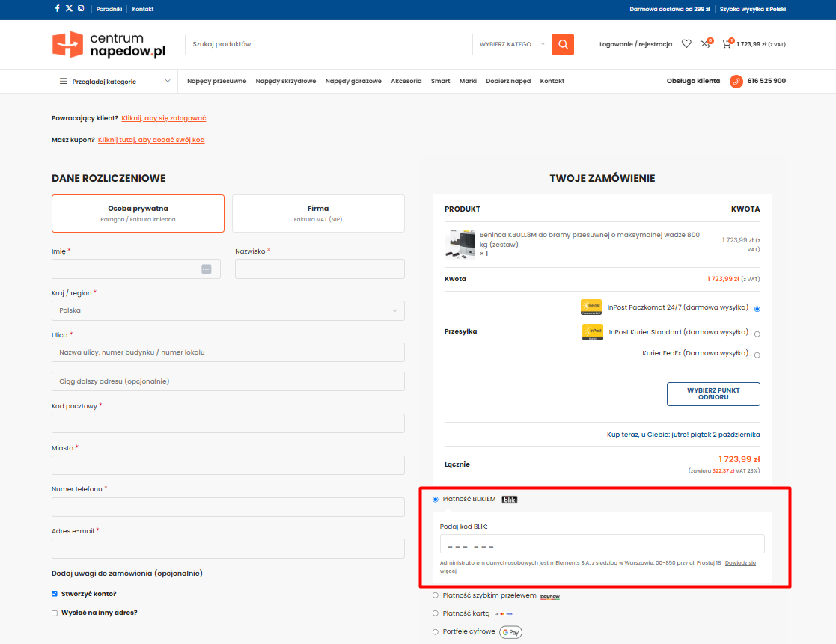Select Płatność kartą payment option
This screenshot has height=644, width=836.
click(x=436, y=613)
